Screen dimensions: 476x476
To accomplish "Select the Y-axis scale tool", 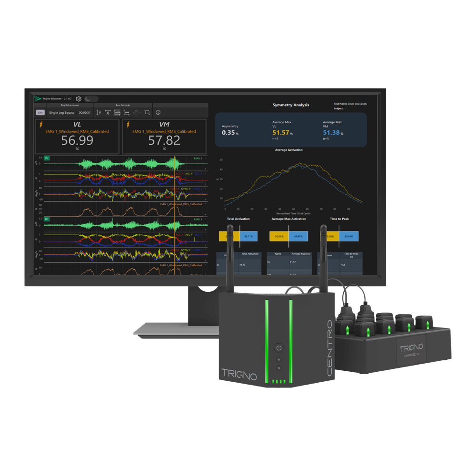I will (x=99, y=113).
